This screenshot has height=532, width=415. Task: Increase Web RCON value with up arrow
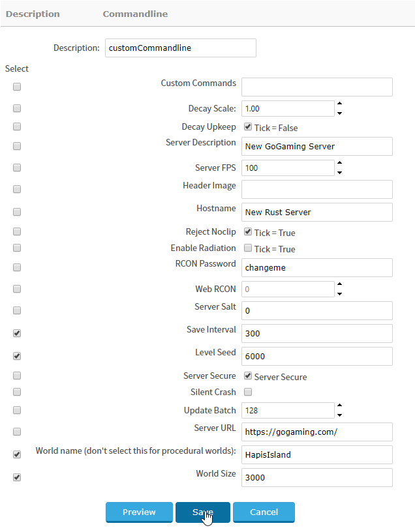tap(339, 284)
